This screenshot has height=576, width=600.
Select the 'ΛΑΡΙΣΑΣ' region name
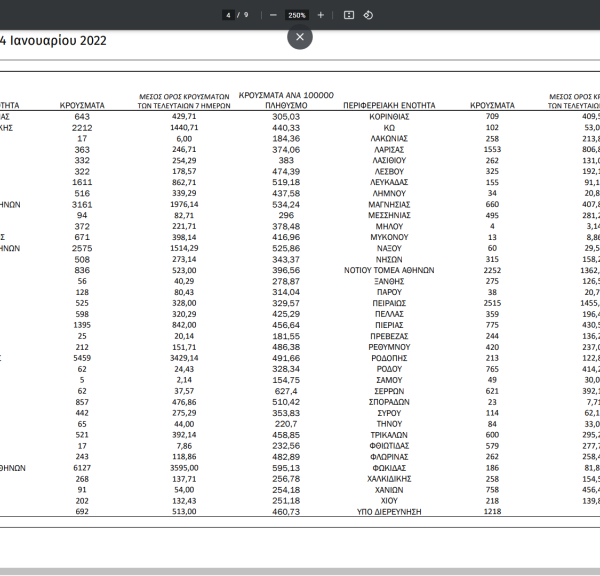389,149
